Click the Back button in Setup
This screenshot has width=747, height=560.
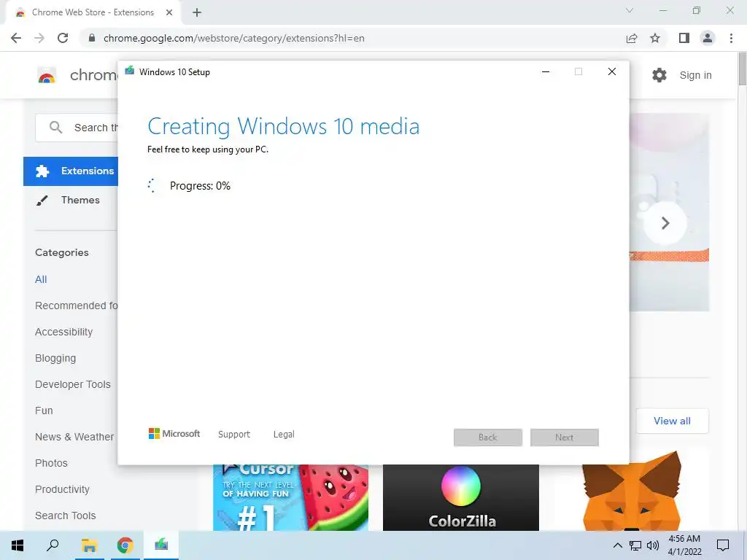pos(488,437)
